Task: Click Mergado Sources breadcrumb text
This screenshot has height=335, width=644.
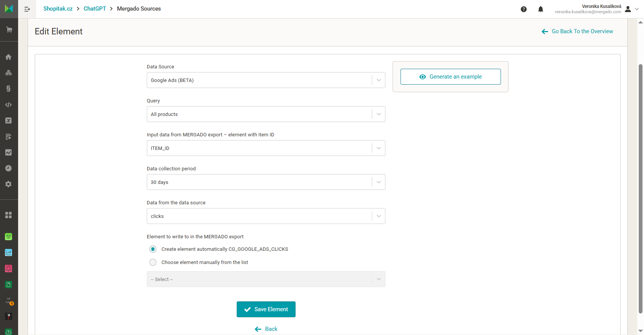Action: pyautogui.click(x=139, y=9)
